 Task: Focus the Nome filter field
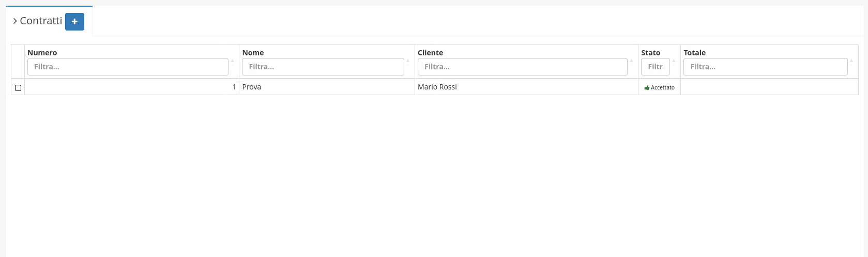click(x=323, y=67)
